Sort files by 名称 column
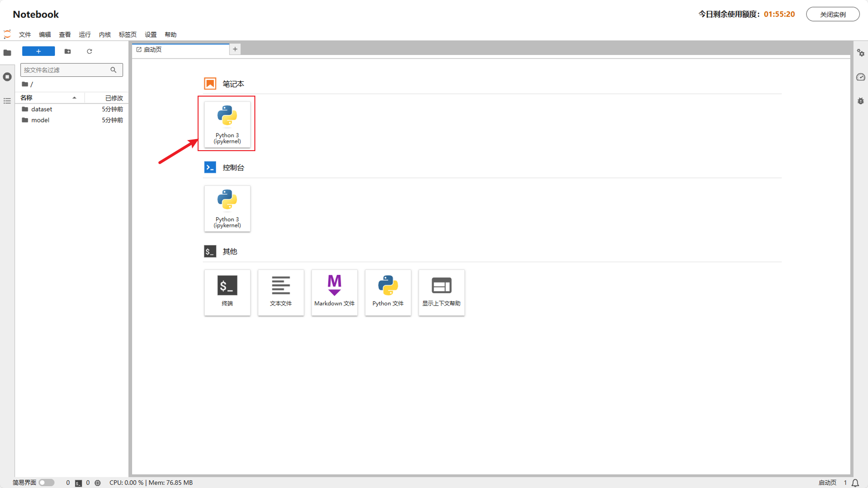Image resolution: width=868 pixels, height=488 pixels. (x=49, y=98)
